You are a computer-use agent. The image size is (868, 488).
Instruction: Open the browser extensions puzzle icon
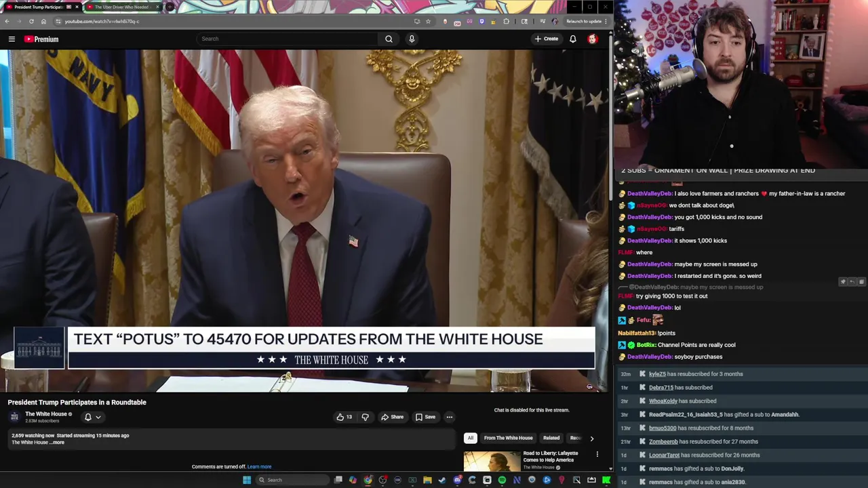tap(506, 21)
